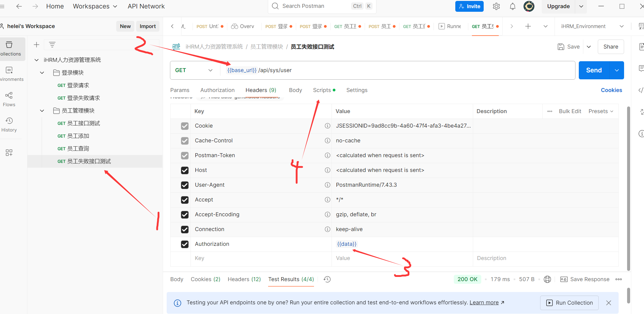The width and height of the screenshot is (644, 314).
Task: Collapse the 员工管理模块 folder
Action: [42, 111]
